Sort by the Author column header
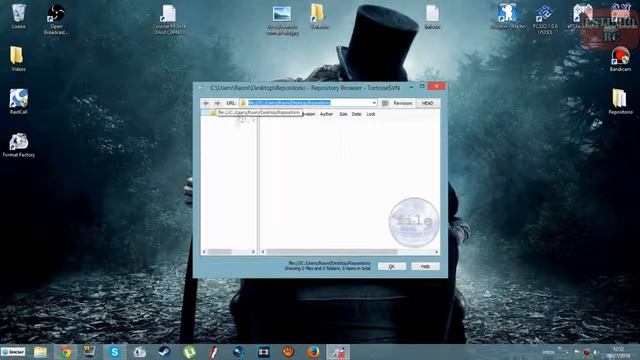Image resolution: width=640 pixels, height=360 pixels. [x=326, y=114]
